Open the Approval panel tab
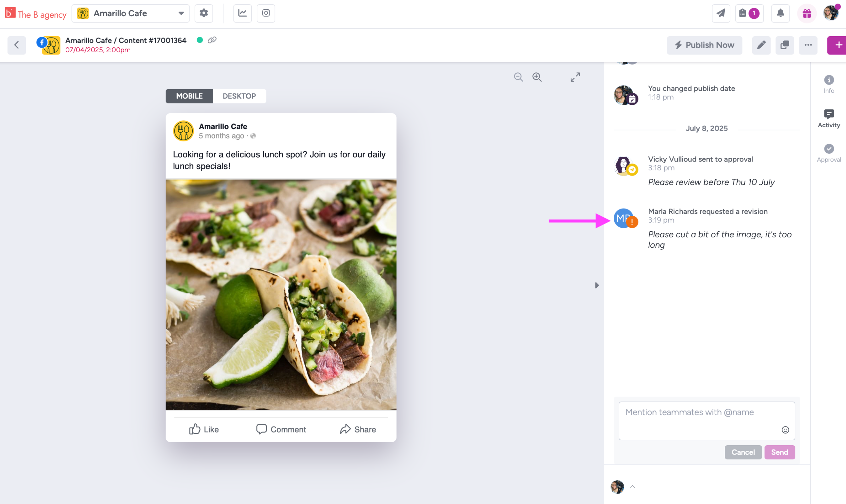Viewport: 846px width, 504px height. (829, 153)
